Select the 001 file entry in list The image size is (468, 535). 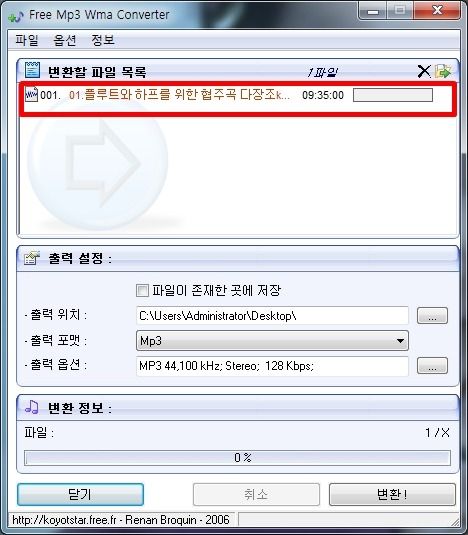click(x=238, y=99)
